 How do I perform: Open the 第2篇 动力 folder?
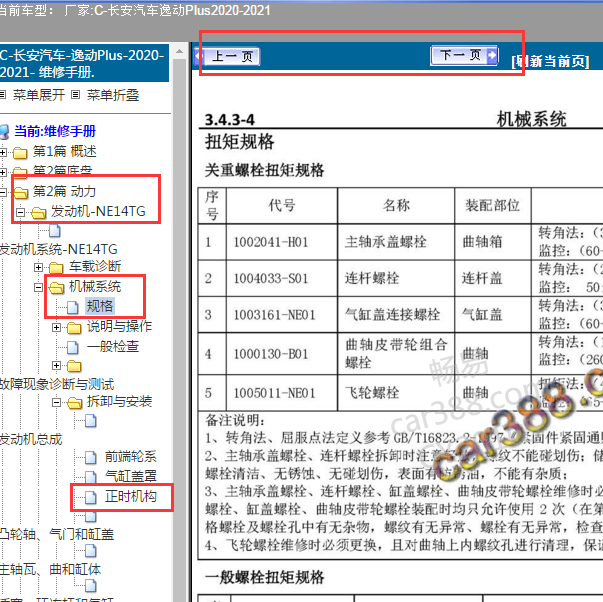64,191
